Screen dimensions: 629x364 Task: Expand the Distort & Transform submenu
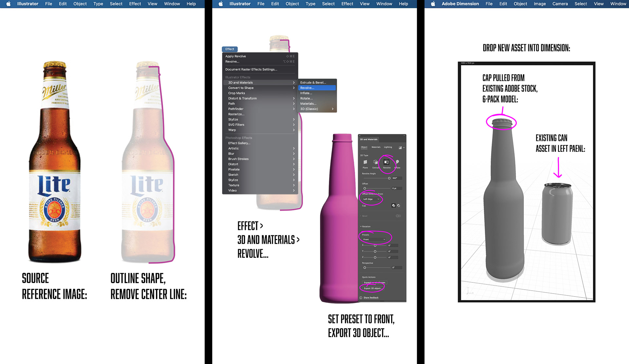tap(260, 98)
